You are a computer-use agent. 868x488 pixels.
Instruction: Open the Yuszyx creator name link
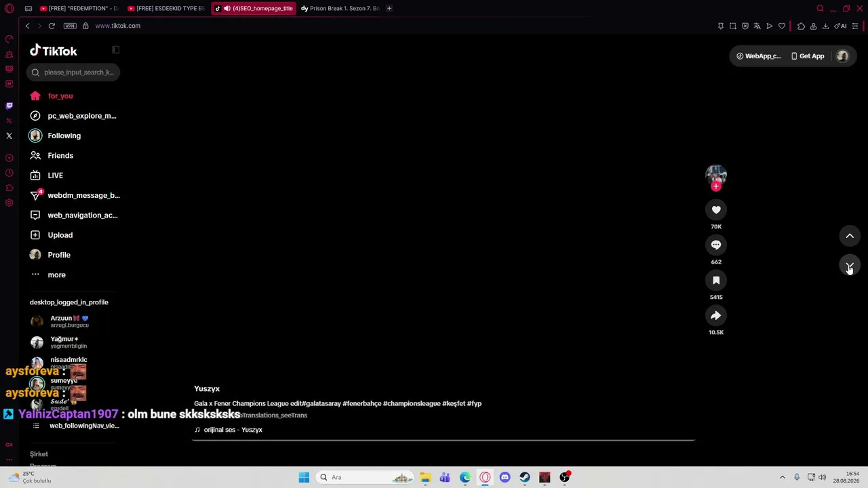[207, 389]
